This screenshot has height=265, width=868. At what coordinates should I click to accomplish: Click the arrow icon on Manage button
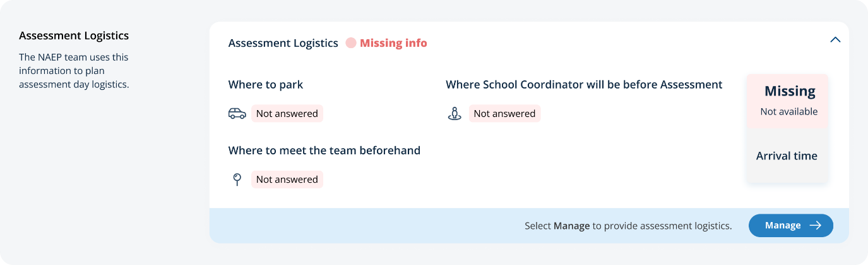816,226
